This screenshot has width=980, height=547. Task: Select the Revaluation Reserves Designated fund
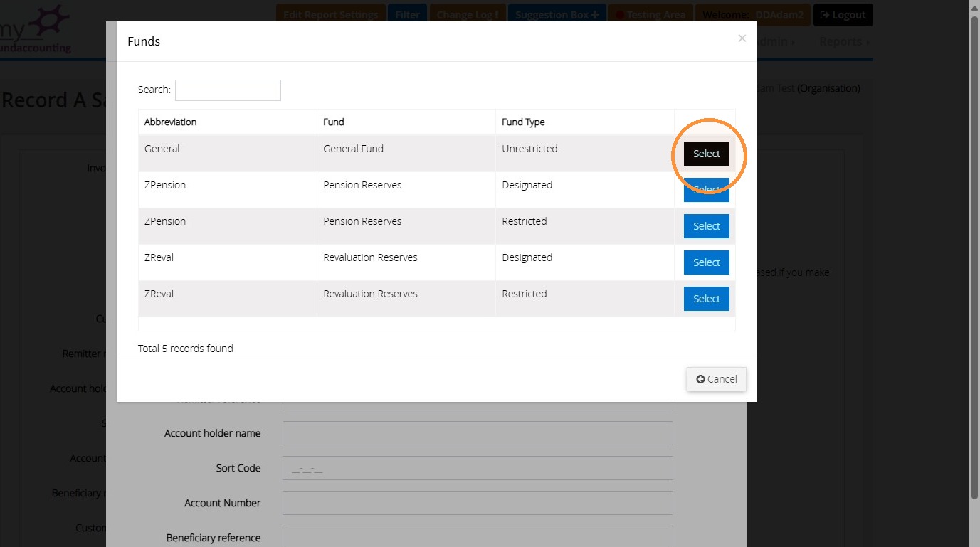tap(707, 262)
